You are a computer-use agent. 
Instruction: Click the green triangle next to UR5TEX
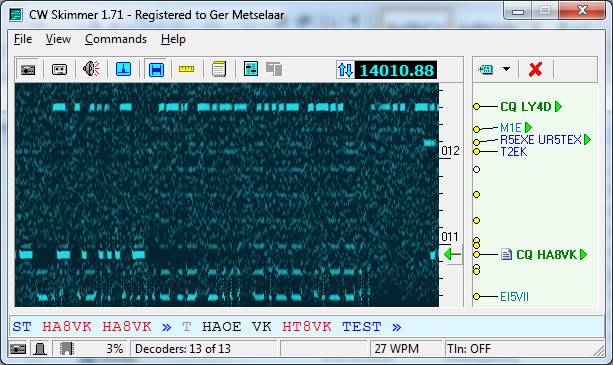pyautogui.click(x=587, y=140)
